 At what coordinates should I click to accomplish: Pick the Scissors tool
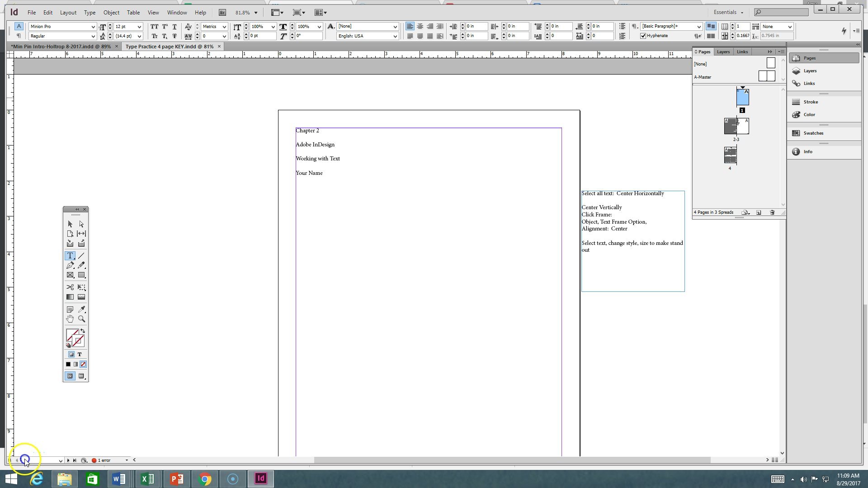(x=70, y=287)
